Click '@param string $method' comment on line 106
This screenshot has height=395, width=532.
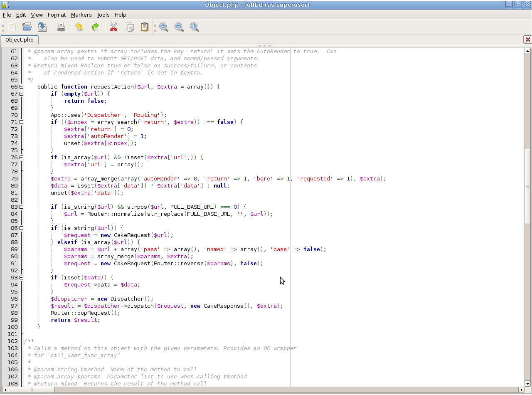(69, 369)
